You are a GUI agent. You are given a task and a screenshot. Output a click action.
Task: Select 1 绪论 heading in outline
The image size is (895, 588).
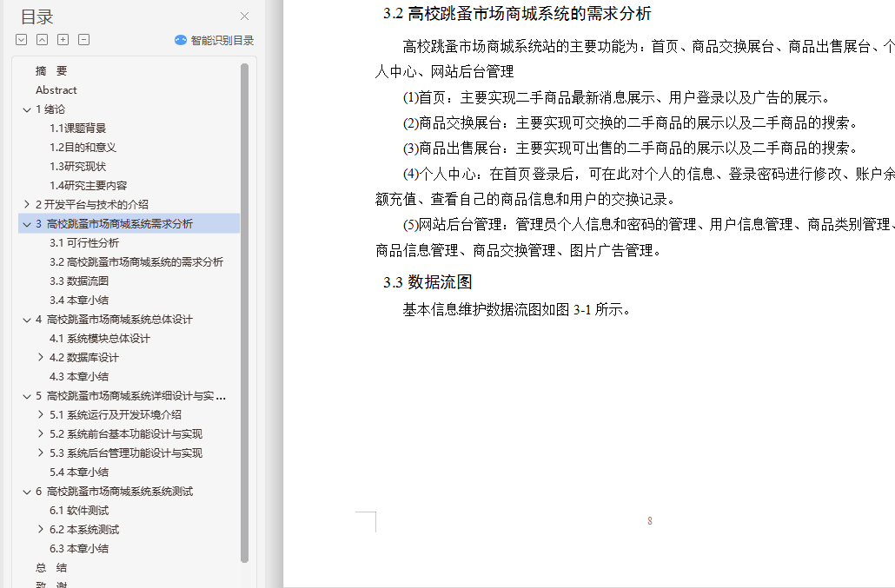(x=50, y=109)
